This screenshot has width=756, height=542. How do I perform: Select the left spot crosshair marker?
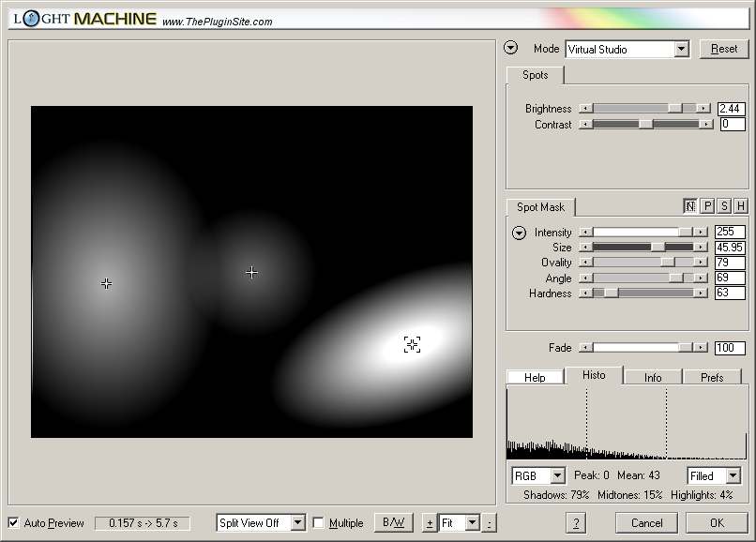coord(107,283)
